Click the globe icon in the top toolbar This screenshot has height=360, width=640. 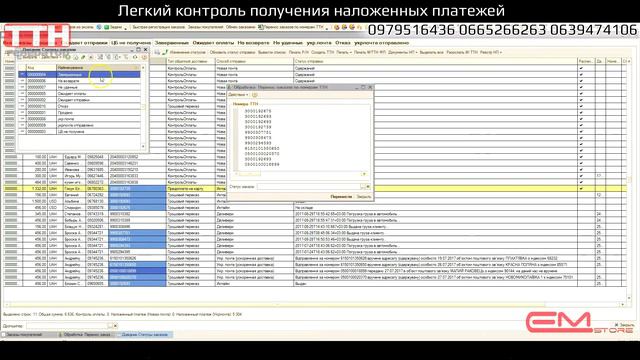99,27
